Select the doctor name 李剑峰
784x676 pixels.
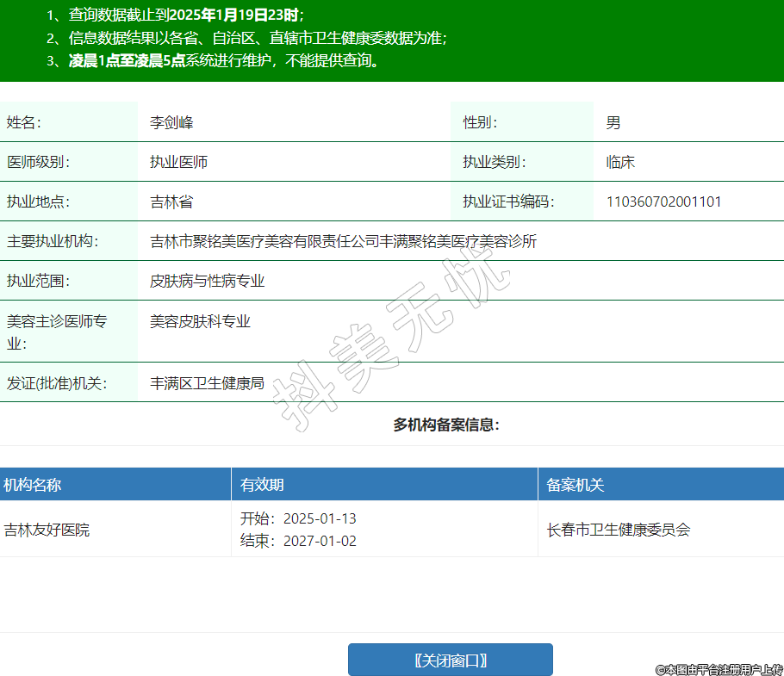[x=171, y=122]
